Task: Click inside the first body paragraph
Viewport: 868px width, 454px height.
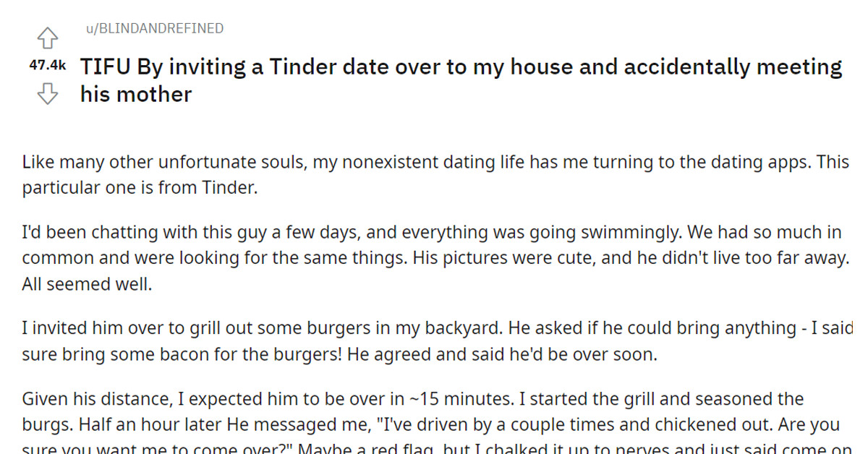Action: point(434,174)
